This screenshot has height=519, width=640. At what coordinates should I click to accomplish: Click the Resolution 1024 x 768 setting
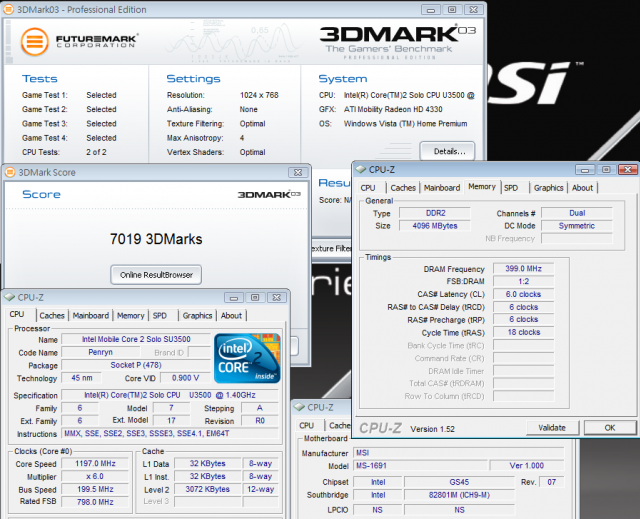pos(259,95)
